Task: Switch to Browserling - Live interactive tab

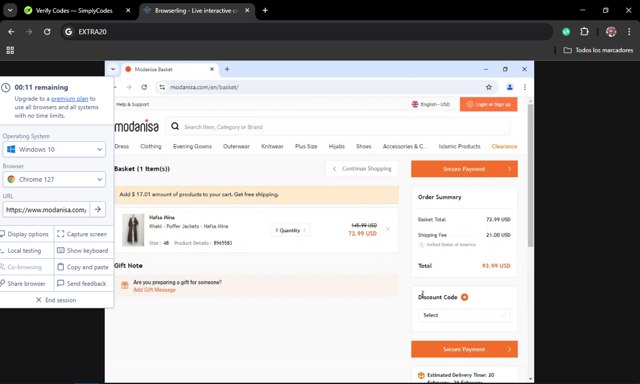Action: (x=195, y=11)
